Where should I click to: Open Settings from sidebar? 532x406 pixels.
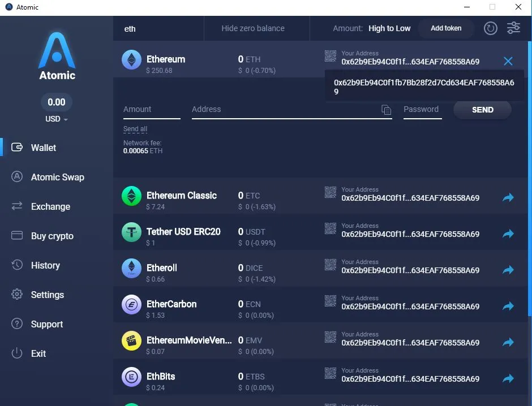point(47,295)
